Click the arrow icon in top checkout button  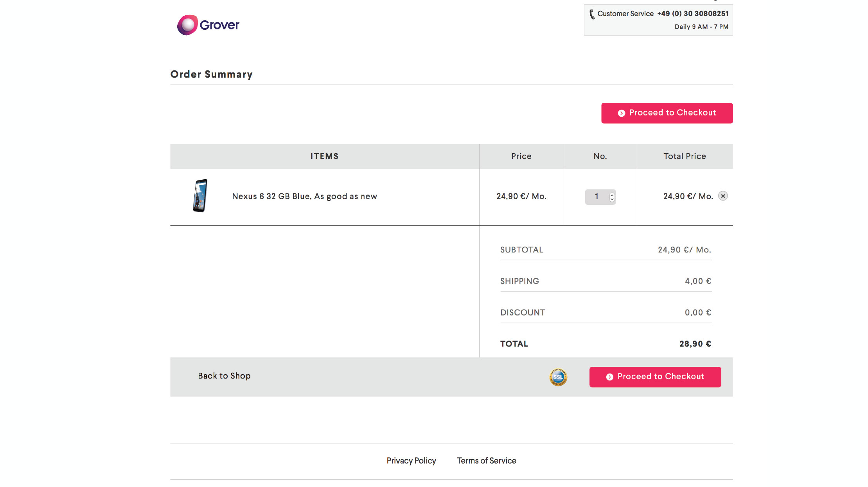click(622, 113)
